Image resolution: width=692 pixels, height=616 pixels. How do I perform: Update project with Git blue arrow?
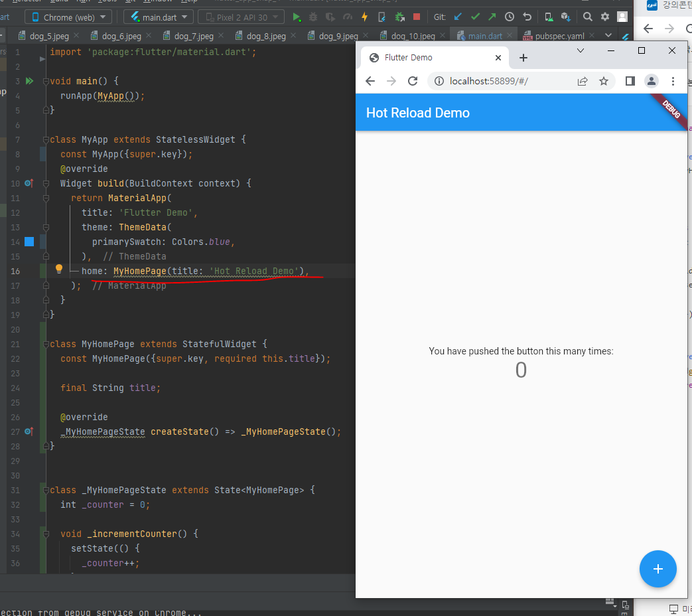[x=458, y=17]
